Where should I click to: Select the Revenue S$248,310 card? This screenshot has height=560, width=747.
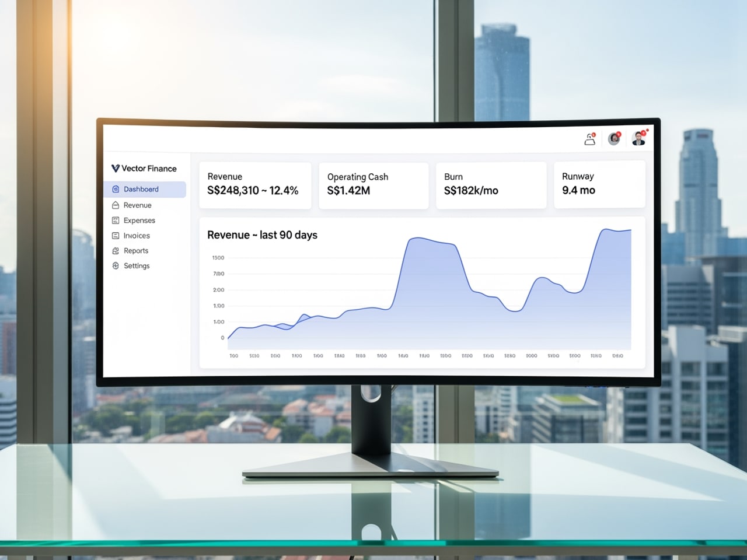(x=255, y=185)
